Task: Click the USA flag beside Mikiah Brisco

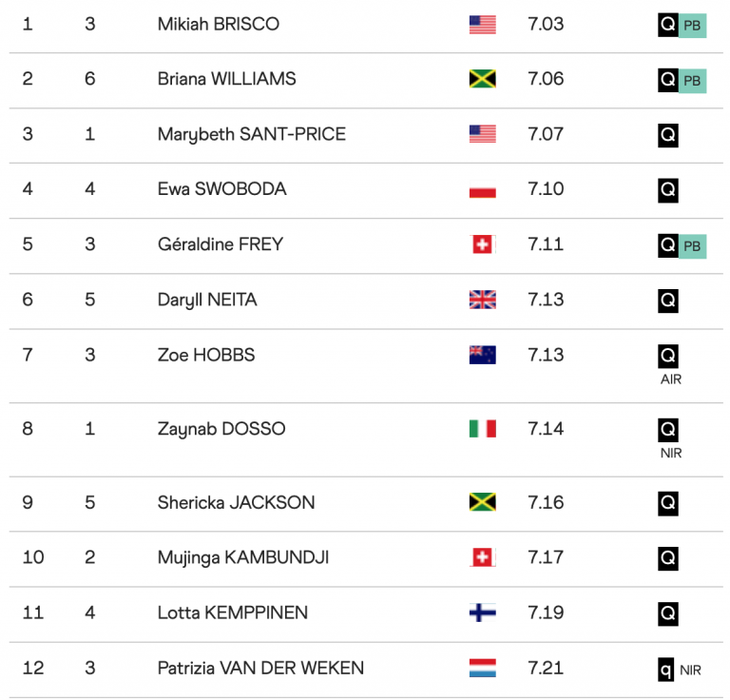Action: (x=482, y=25)
